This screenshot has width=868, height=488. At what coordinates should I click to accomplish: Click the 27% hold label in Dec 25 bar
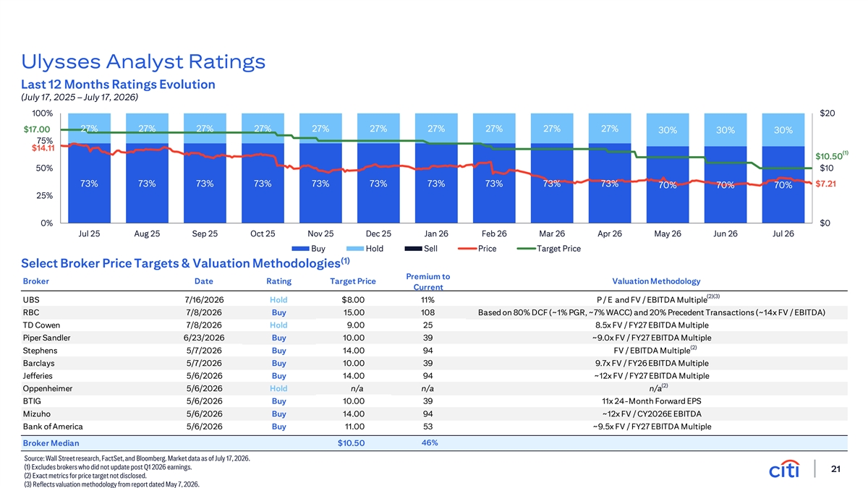(378, 129)
